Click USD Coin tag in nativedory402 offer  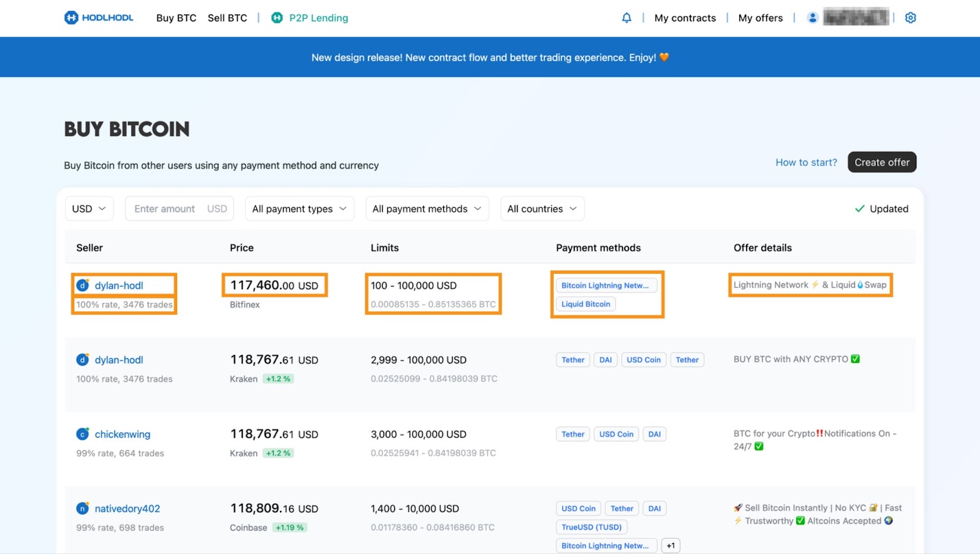(579, 509)
